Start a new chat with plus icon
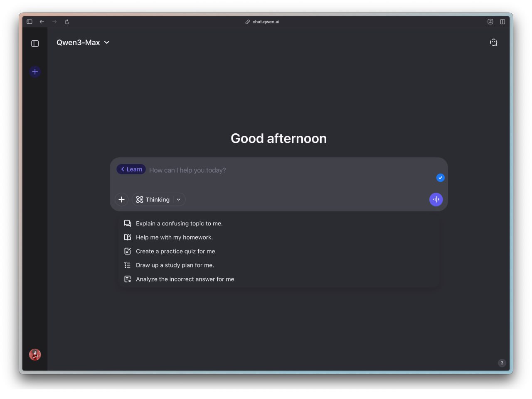Viewport: 532px width, 399px height. tap(35, 72)
